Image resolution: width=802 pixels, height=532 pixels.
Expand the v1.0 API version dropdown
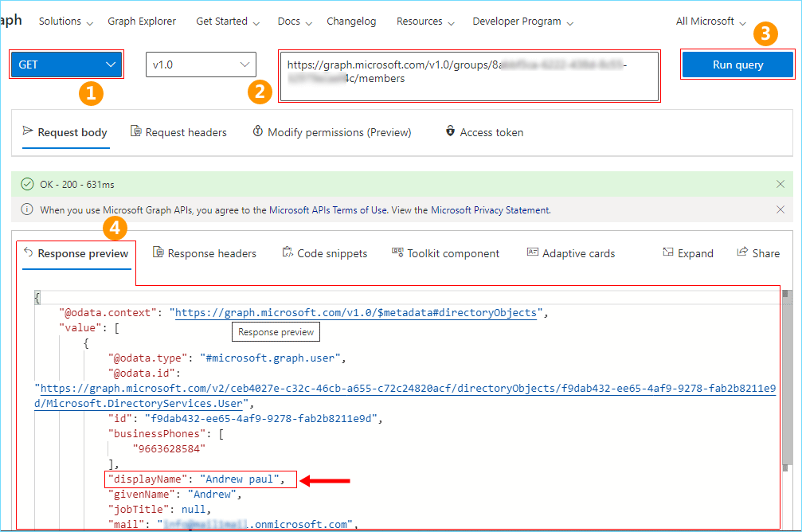(x=201, y=65)
